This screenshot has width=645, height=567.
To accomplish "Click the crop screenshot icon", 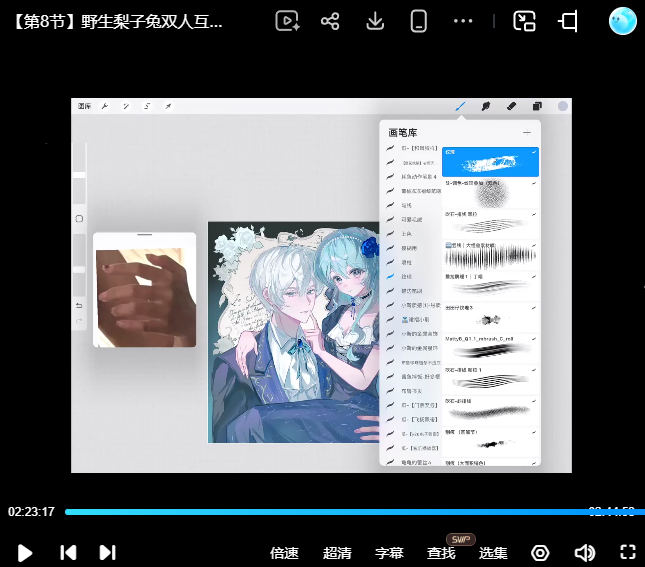I will pos(568,21).
